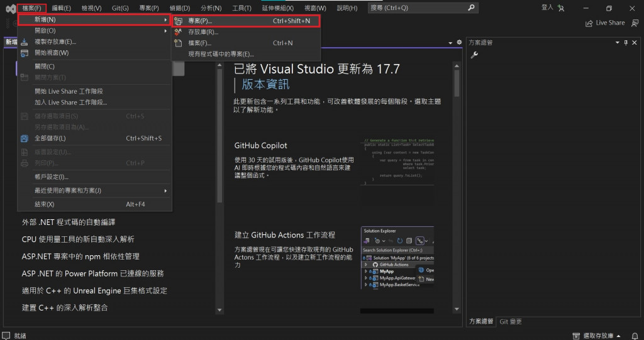Screen dimensions: 644x340
Task: Click 登入 to sign in
Action: click(547, 8)
